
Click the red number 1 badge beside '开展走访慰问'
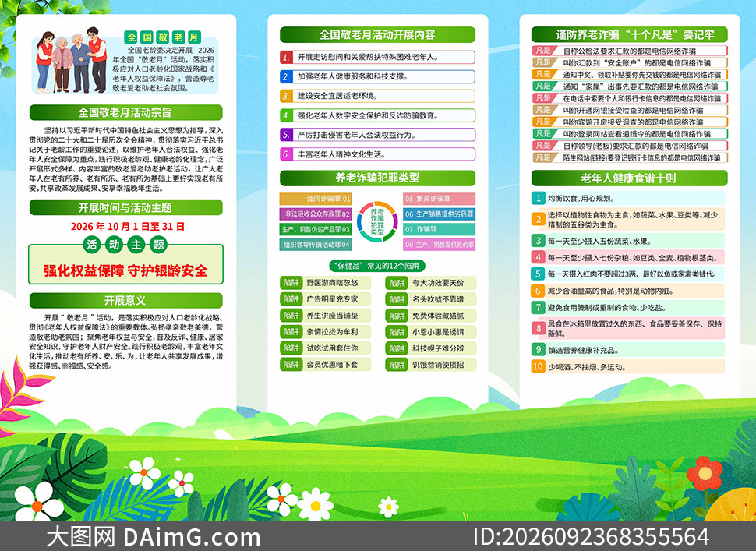click(286, 57)
